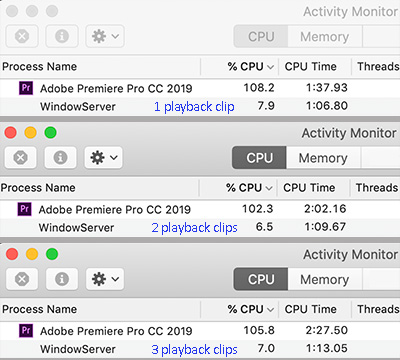This screenshot has width=400, height=360.
Task: Click CPU Time column header in top window
Action: tap(310, 67)
